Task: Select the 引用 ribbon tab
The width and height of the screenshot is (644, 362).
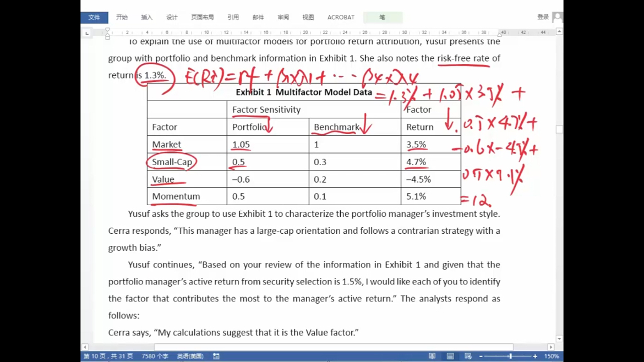Action: click(x=233, y=17)
